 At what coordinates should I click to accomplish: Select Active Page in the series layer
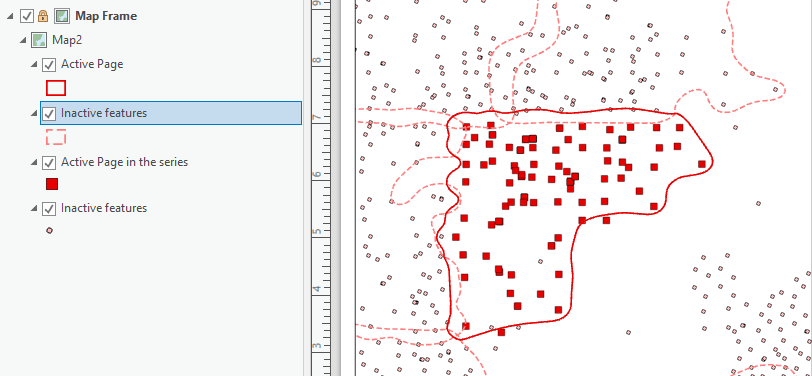coord(124,162)
